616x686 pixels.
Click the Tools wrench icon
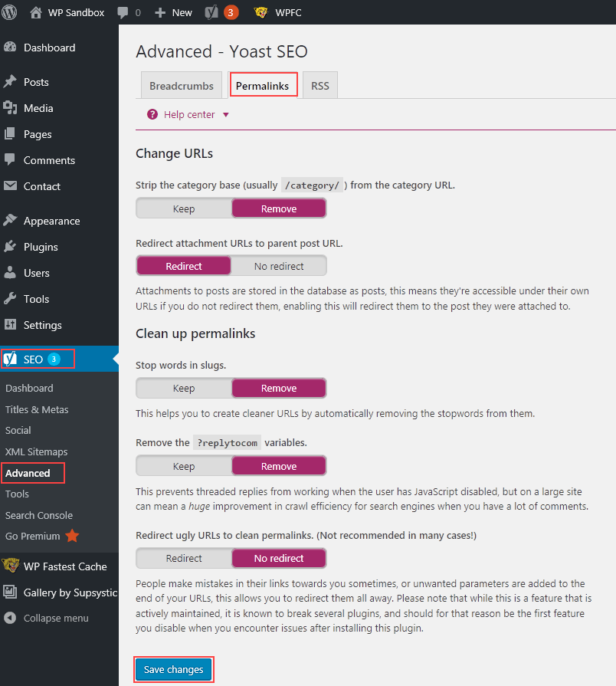10,298
